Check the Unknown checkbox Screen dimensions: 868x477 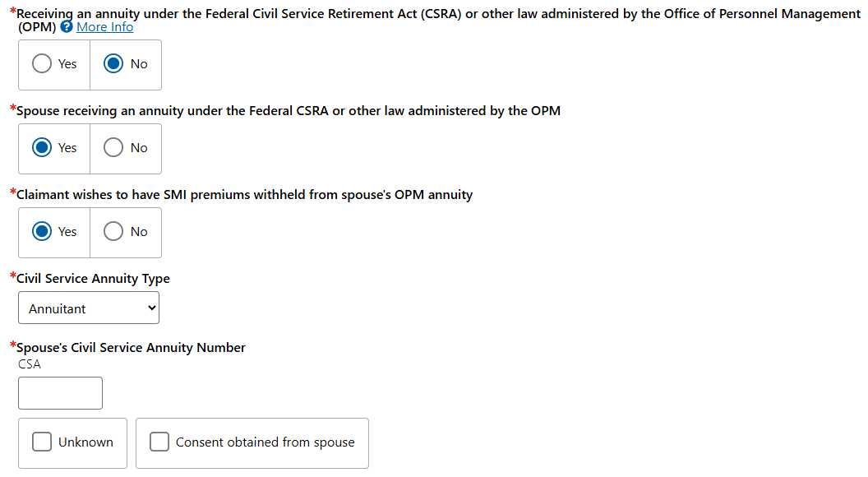(42, 442)
